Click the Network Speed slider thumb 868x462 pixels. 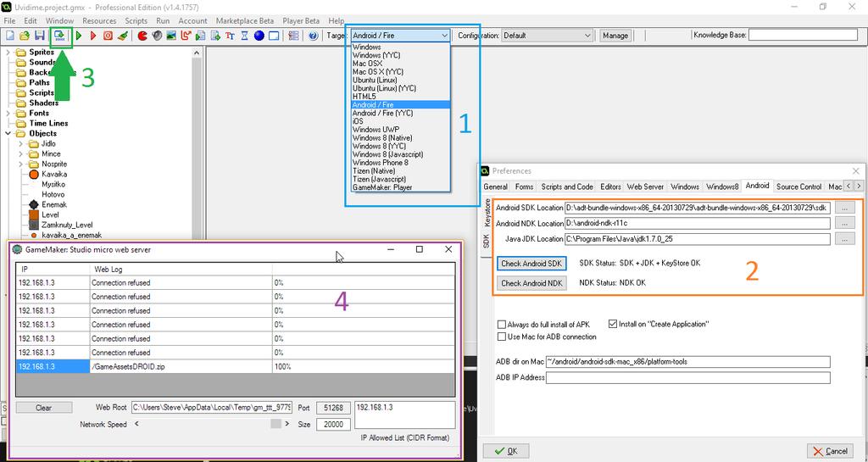tap(275, 424)
